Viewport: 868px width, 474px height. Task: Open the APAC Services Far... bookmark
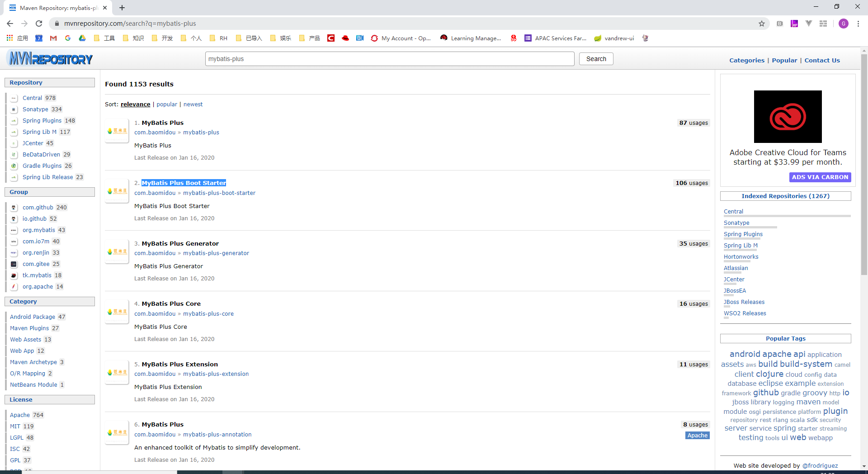[x=556, y=38]
